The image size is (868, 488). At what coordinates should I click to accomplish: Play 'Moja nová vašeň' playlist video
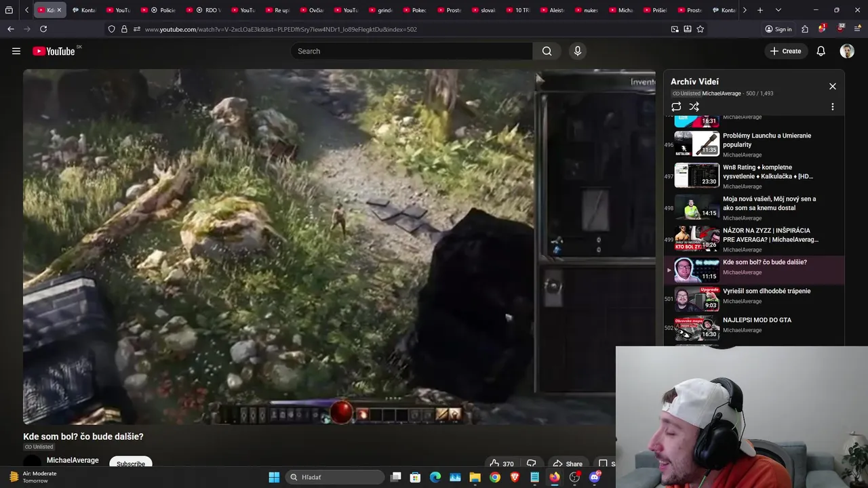755,207
